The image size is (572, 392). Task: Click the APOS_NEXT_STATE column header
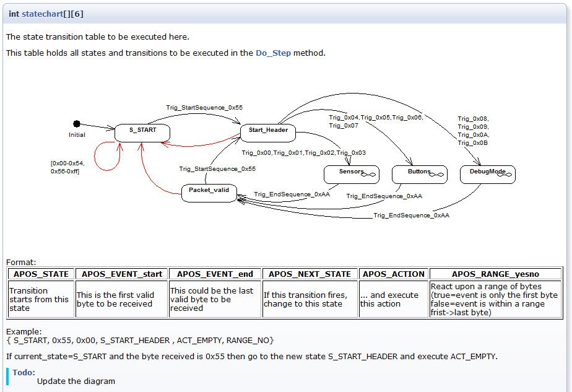(310, 274)
